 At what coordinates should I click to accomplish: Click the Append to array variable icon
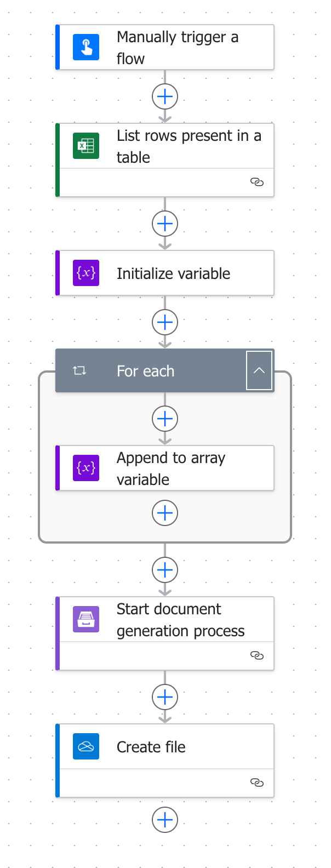pos(86,468)
